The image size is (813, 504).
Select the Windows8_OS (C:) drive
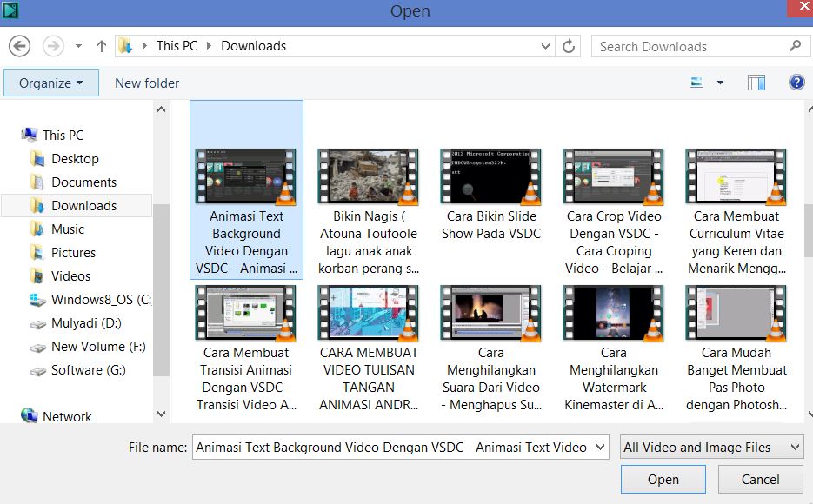coord(100,300)
